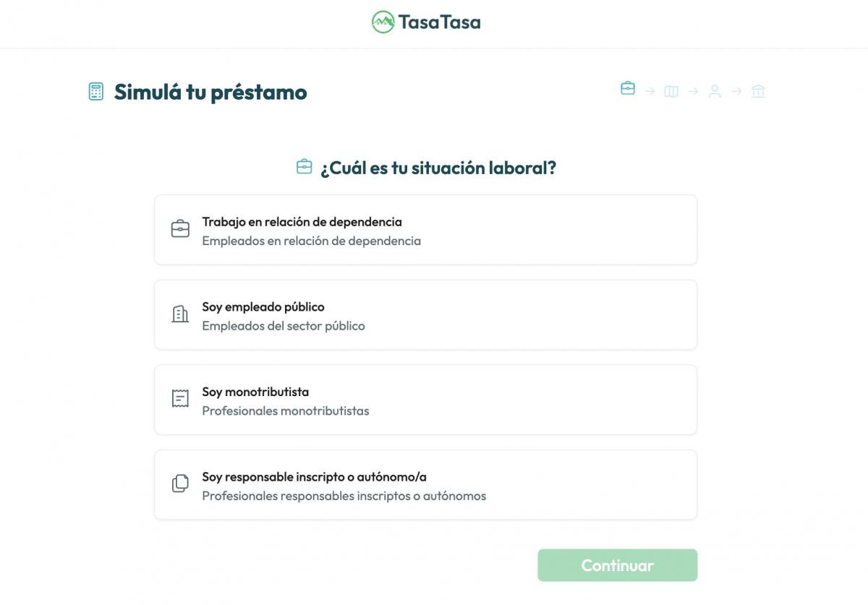Viewport: 868px width, 605px height.
Task: Click the map step icon in the progress tracker
Action: click(671, 92)
